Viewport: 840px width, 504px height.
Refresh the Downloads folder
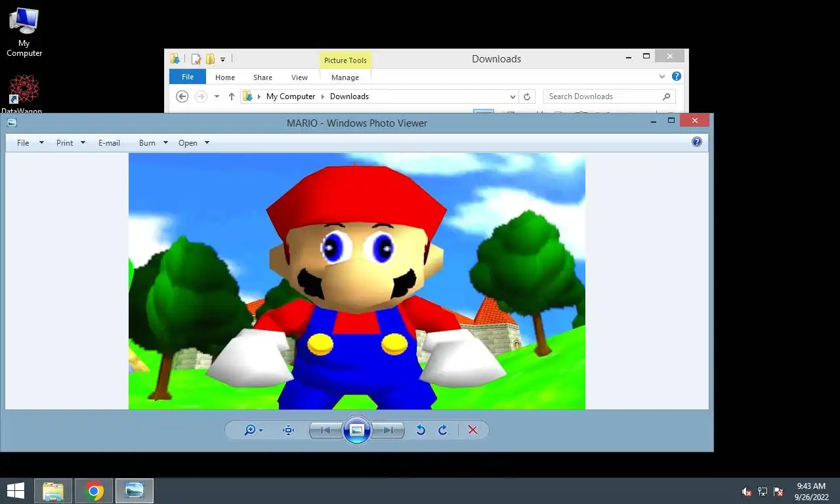pos(526,96)
